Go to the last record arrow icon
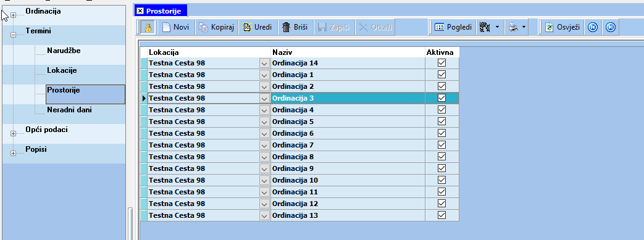The image size is (644, 240). (611, 28)
